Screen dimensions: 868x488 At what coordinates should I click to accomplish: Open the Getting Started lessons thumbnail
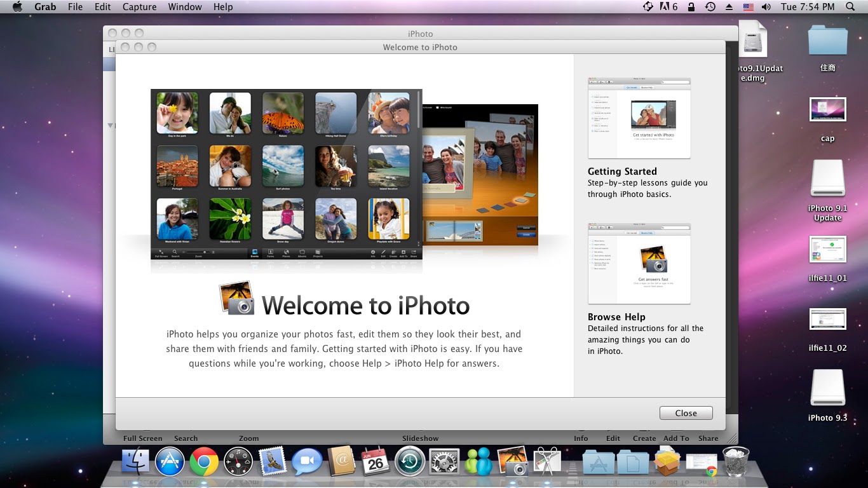[x=639, y=118]
